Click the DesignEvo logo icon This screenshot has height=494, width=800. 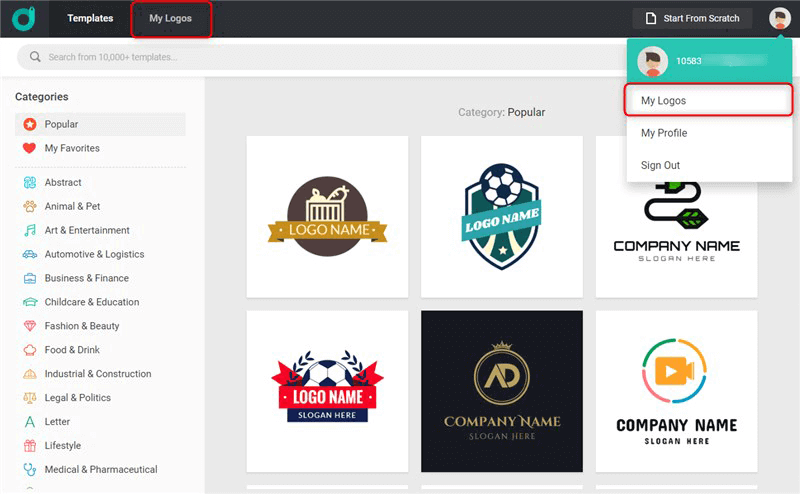coord(25,18)
